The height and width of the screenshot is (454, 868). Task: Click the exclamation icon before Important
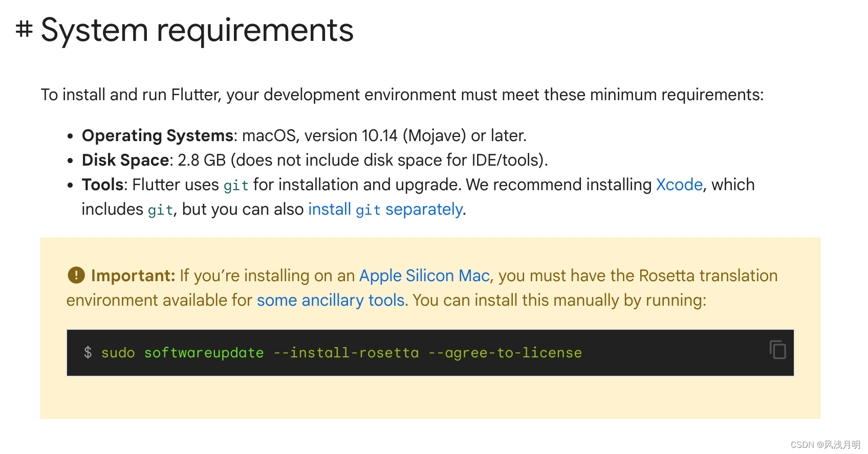tap(76, 275)
